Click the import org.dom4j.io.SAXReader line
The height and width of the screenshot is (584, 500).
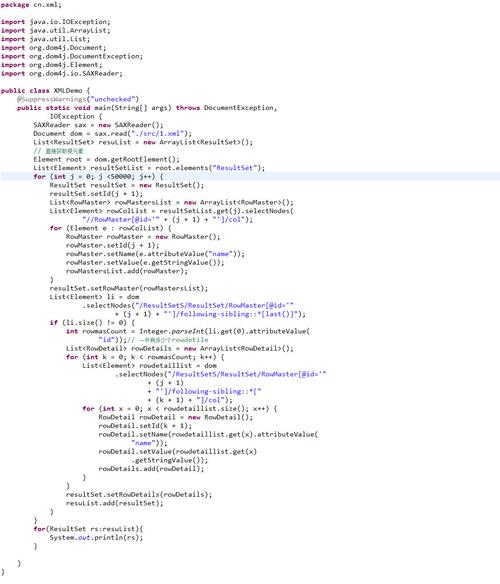point(61,73)
